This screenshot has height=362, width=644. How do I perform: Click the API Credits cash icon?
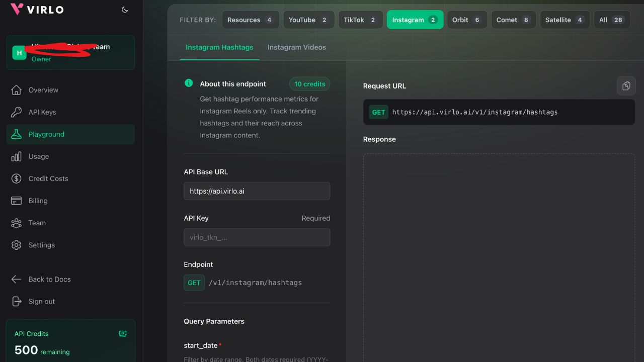tap(123, 333)
